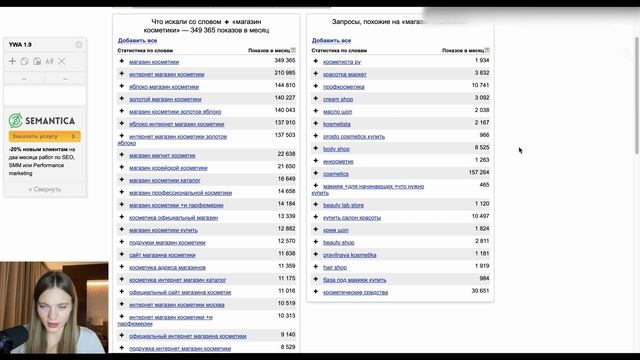Add 'beauty lab store' with its plus icon
The height and width of the screenshot is (360, 640).
coord(316,204)
